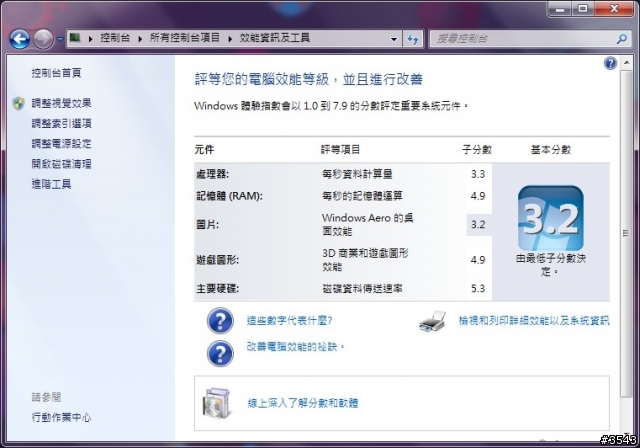The image size is (640, 448).
Task: Refresh the page with the refresh button
Action: [413, 39]
